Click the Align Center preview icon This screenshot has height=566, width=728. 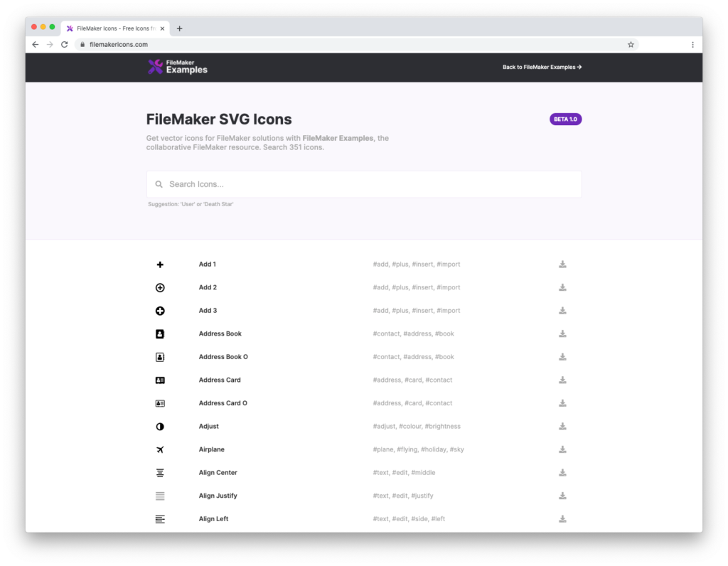(x=160, y=473)
